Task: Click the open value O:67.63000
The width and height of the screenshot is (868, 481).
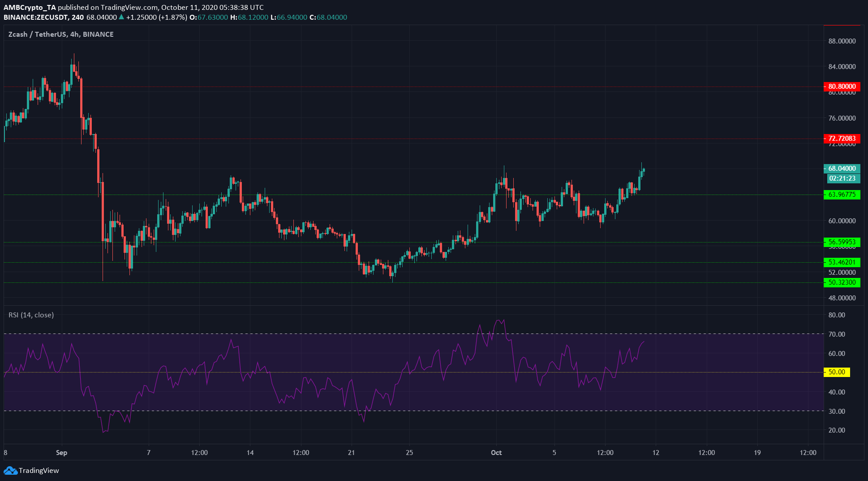Action: click(209, 17)
